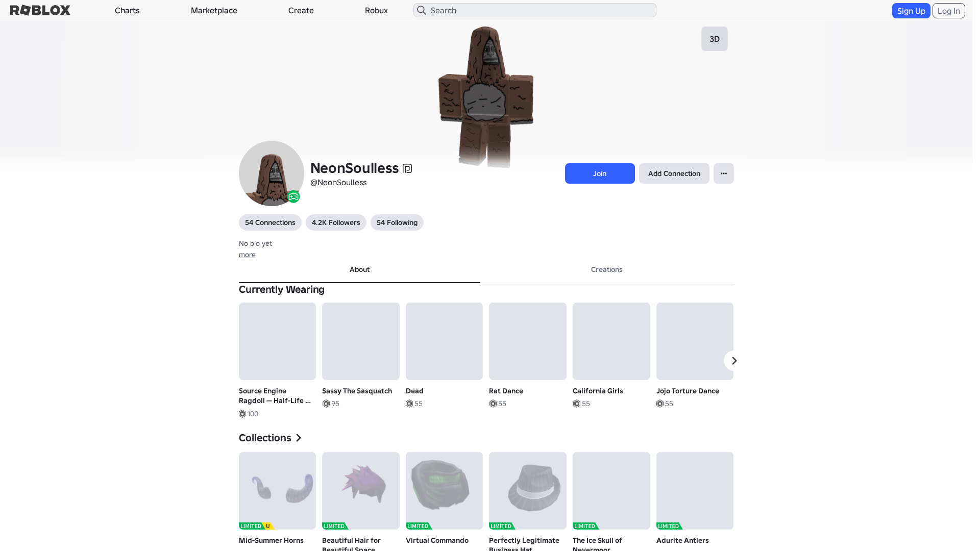
Task: Click the Jojo Torture Dance title link
Action: [x=688, y=391]
